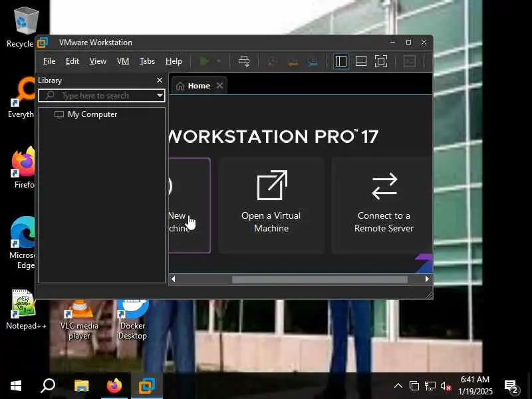Image resolution: width=532 pixels, height=399 pixels.
Task: Click the taskbar search icon
Action: 48,386
